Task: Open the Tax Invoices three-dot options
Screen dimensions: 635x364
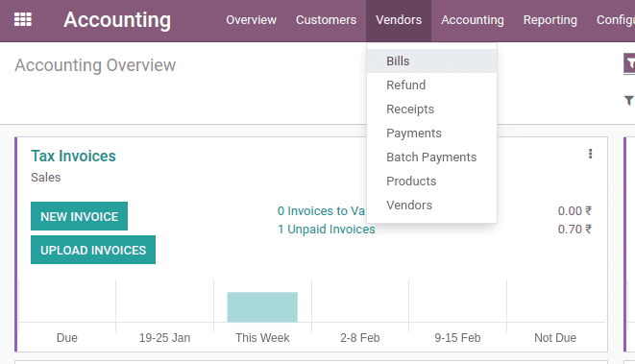Action: pos(590,154)
